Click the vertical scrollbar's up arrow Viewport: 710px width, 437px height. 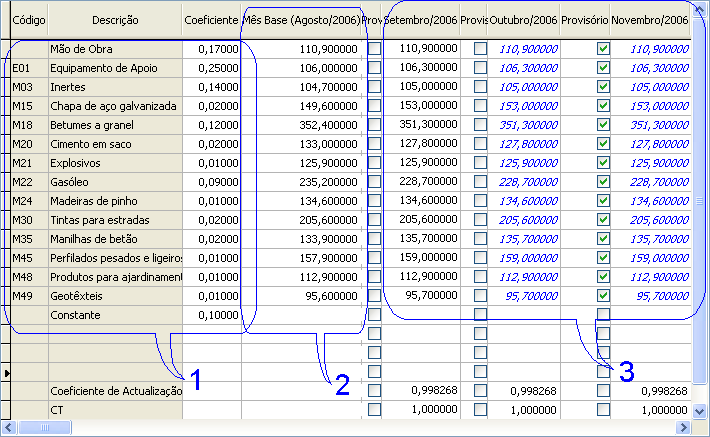[x=701, y=9]
